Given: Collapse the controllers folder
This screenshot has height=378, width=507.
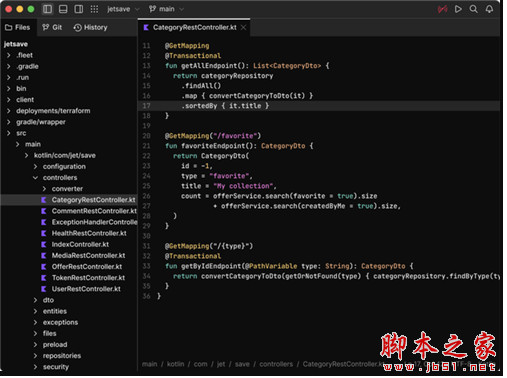Looking at the screenshot, I should [35, 178].
